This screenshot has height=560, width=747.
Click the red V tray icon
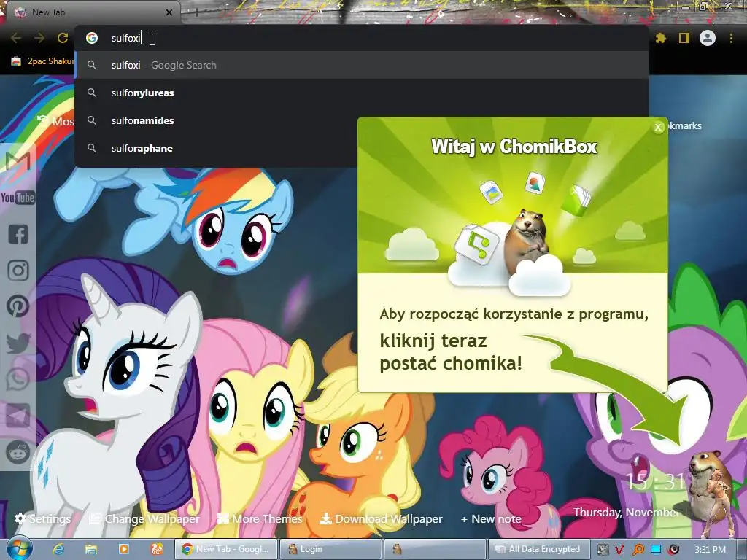619,550
